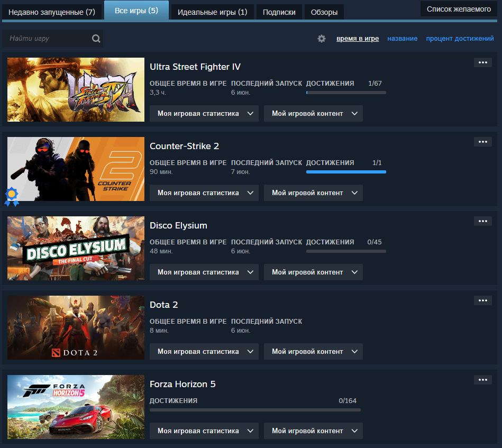This screenshot has height=448, width=502.
Task: Click the Dota 2 cover image
Action: click(76, 327)
